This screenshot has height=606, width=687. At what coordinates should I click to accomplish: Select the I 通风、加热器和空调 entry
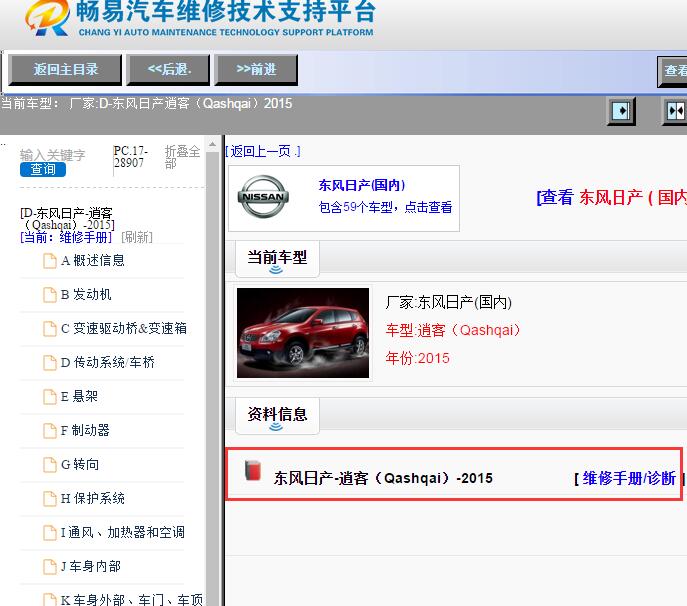123,532
